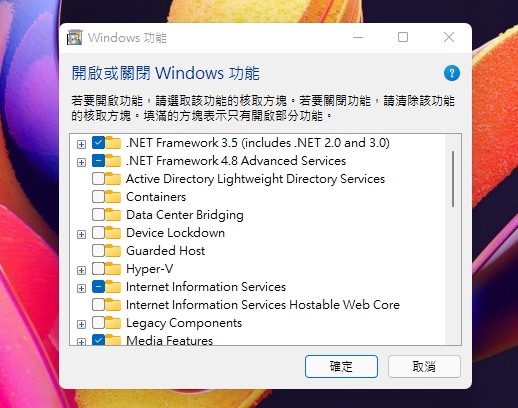Click the 取消 button

point(424,366)
